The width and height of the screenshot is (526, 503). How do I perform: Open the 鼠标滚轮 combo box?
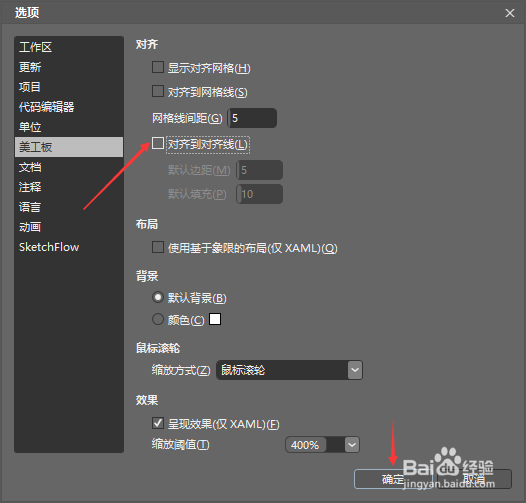(290, 370)
